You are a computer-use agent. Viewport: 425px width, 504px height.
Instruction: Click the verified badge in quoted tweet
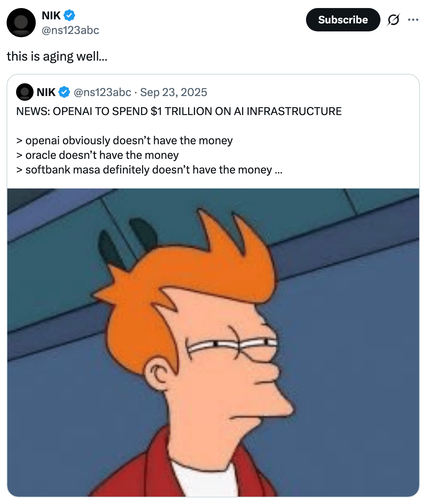[x=64, y=92]
